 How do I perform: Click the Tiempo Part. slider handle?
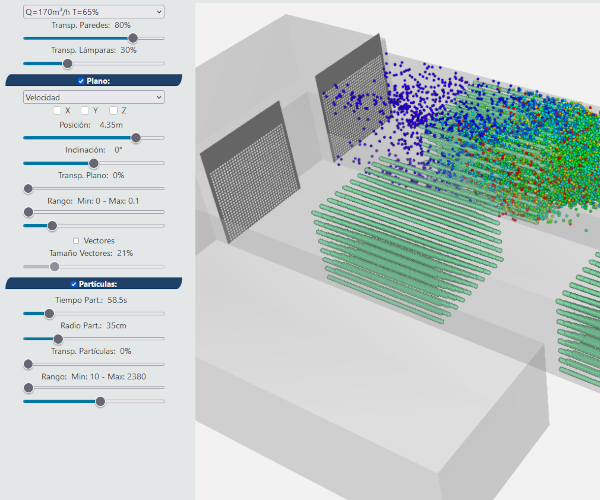(x=49, y=313)
